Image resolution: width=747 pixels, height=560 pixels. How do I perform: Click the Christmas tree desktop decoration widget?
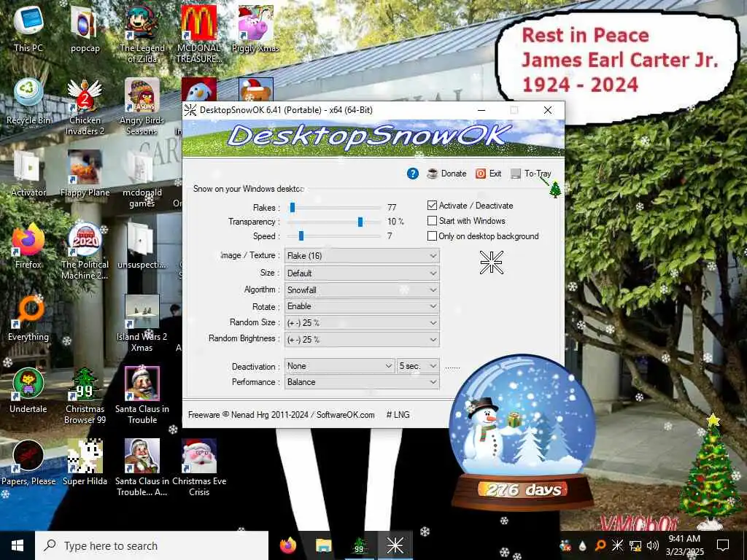pos(711,472)
